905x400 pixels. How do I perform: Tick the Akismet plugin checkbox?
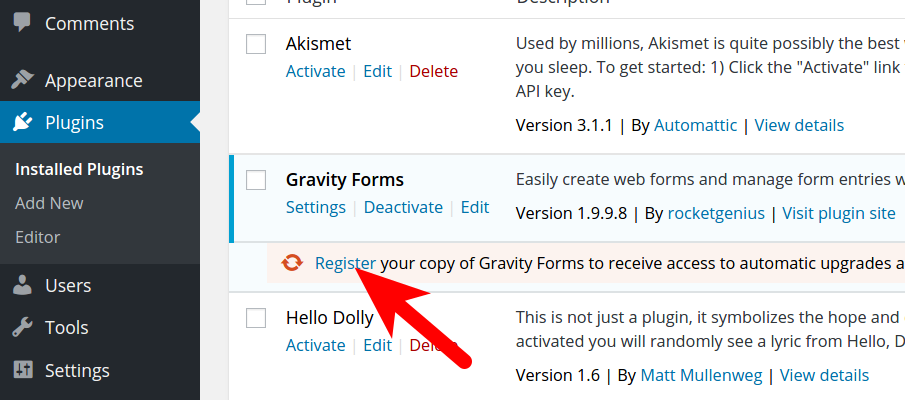pyautogui.click(x=256, y=44)
